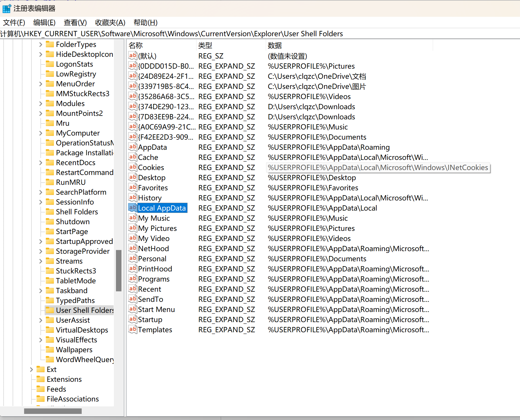Select the StuckRects3 key

76,271
